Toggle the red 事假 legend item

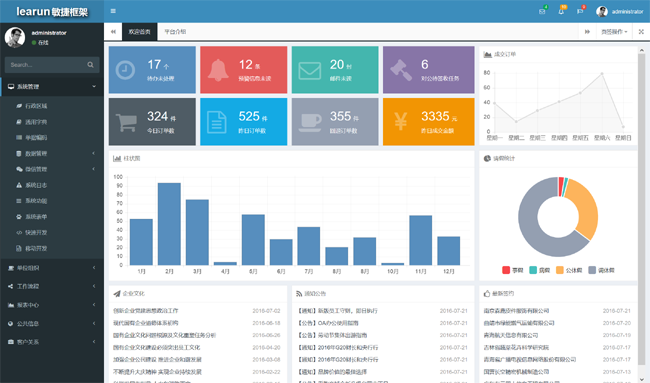coord(512,270)
